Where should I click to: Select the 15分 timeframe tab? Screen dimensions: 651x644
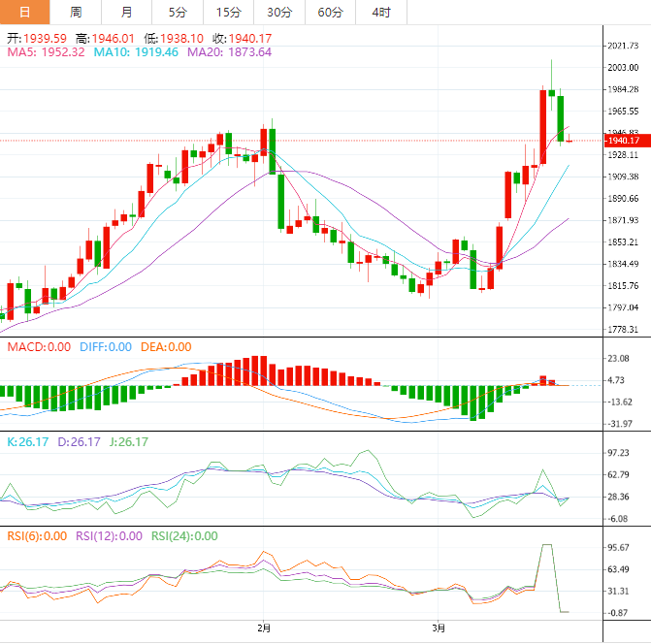click(x=228, y=12)
